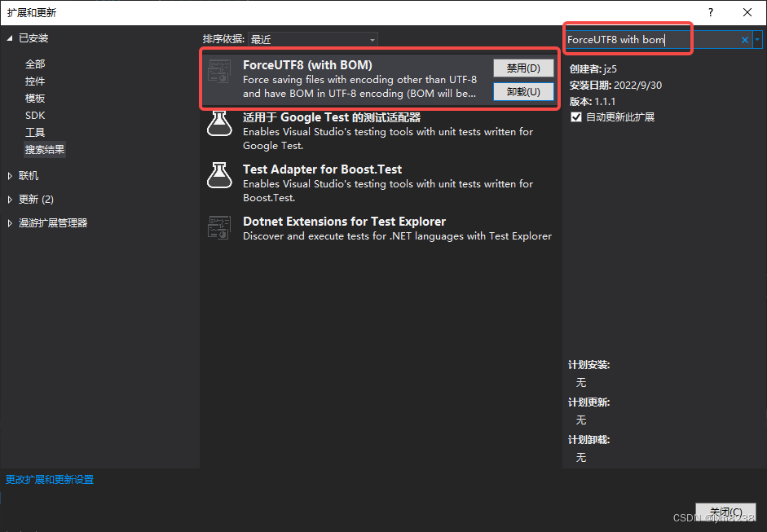Select the 全部 category
Image resolution: width=767 pixels, height=532 pixels.
tap(35, 64)
